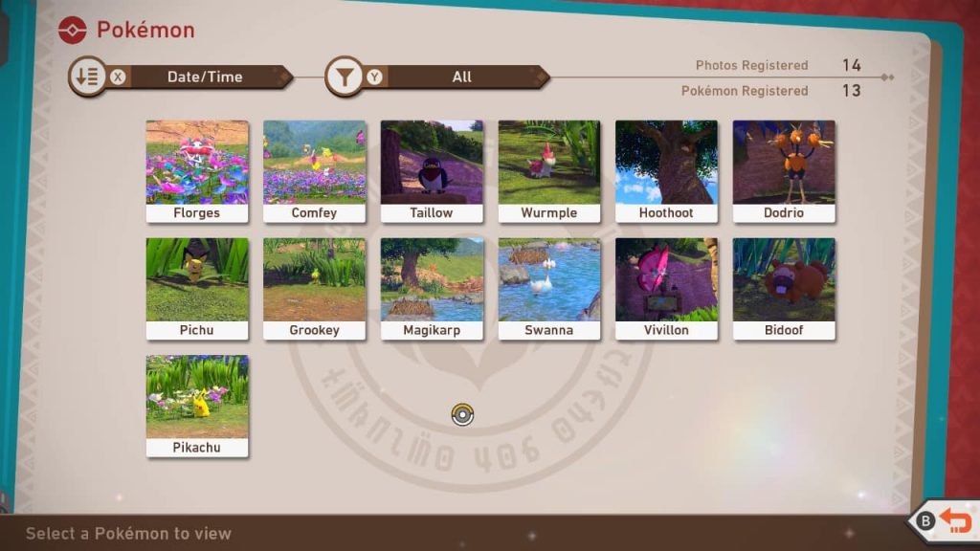The width and height of the screenshot is (980, 551).
Task: Open the Vivillon photo
Action: [666, 288]
